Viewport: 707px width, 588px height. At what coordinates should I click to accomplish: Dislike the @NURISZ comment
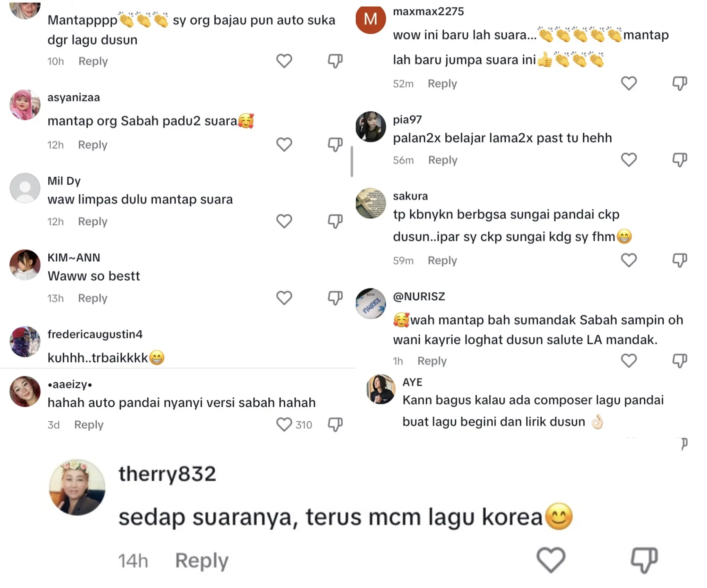pyautogui.click(x=679, y=361)
